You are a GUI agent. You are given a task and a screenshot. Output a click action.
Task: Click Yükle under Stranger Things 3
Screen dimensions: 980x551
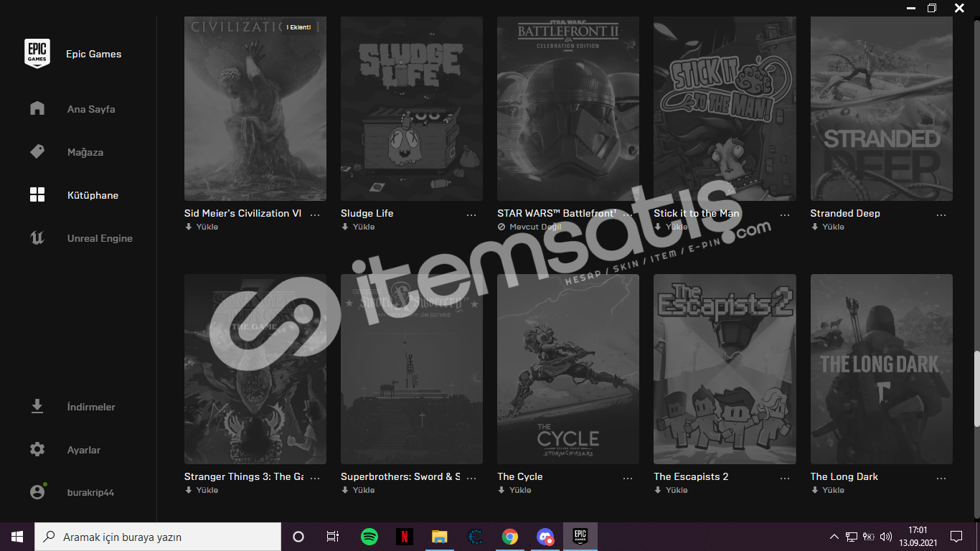coord(202,490)
